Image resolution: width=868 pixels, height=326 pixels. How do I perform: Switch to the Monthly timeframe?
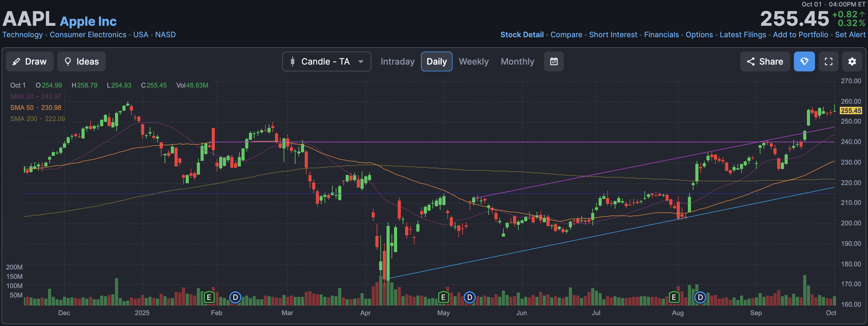[517, 61]
